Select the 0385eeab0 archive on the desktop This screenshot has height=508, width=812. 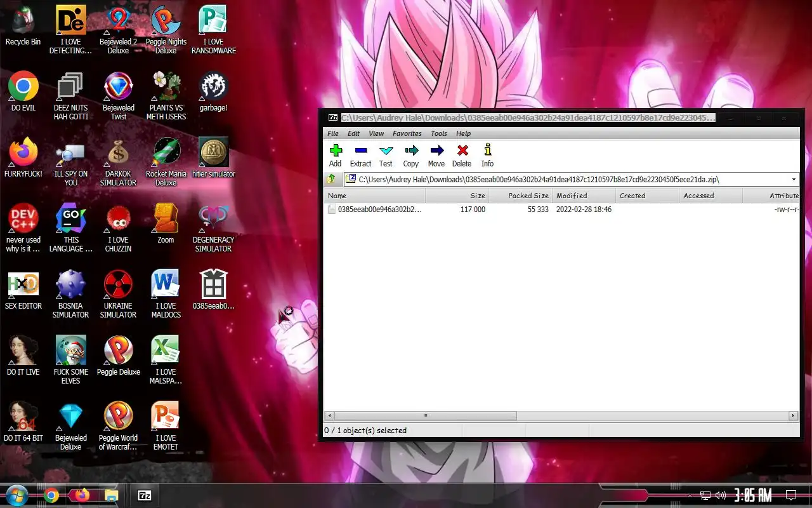coord(213,290)
